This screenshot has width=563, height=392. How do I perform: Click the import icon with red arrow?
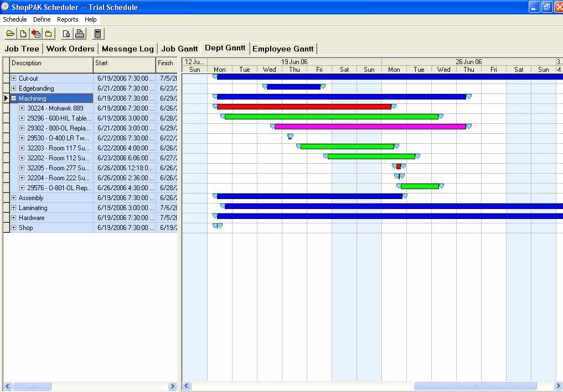(36, 34)
